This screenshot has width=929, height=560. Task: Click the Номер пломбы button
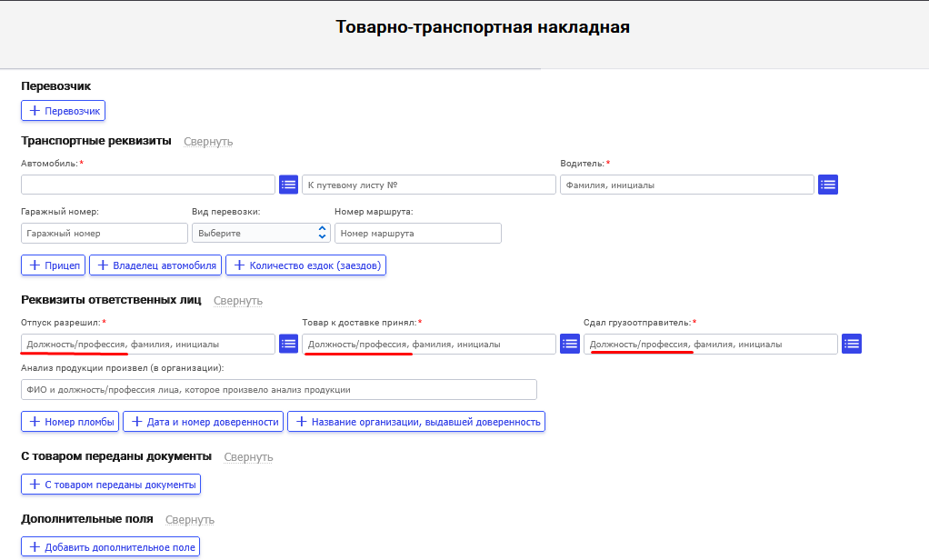[71, 422]
